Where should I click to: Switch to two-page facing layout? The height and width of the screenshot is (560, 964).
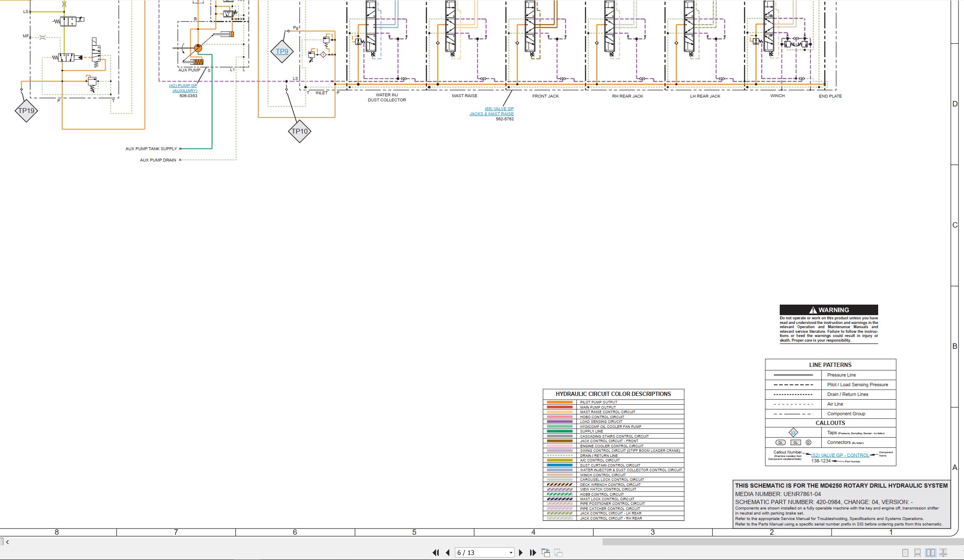click(930, 553)
